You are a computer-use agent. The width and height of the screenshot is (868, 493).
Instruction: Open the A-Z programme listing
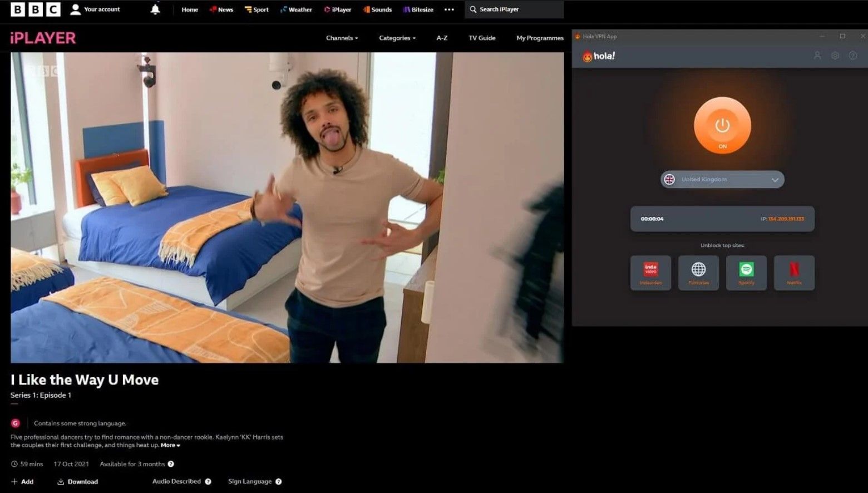442,38
